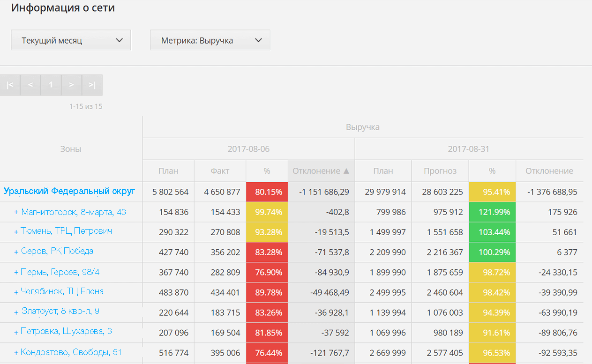Image resolution: width=592 pixels, height=364 pixels.
Task: Click plan value 1 139 994
Action: [x=388, y=312]
